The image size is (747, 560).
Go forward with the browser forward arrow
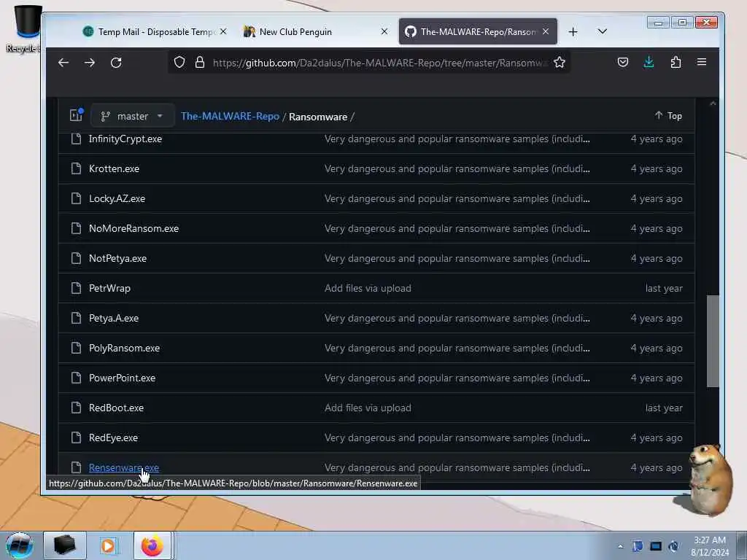point(90,63)
